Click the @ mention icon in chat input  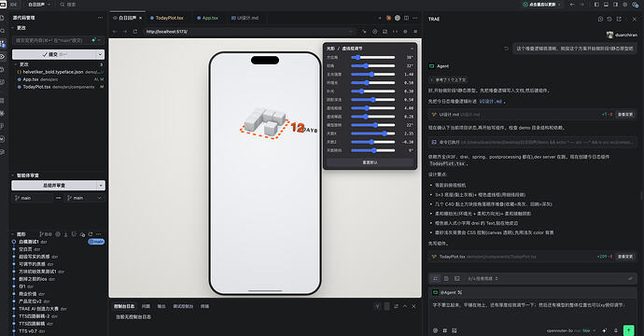click(435, 330)
